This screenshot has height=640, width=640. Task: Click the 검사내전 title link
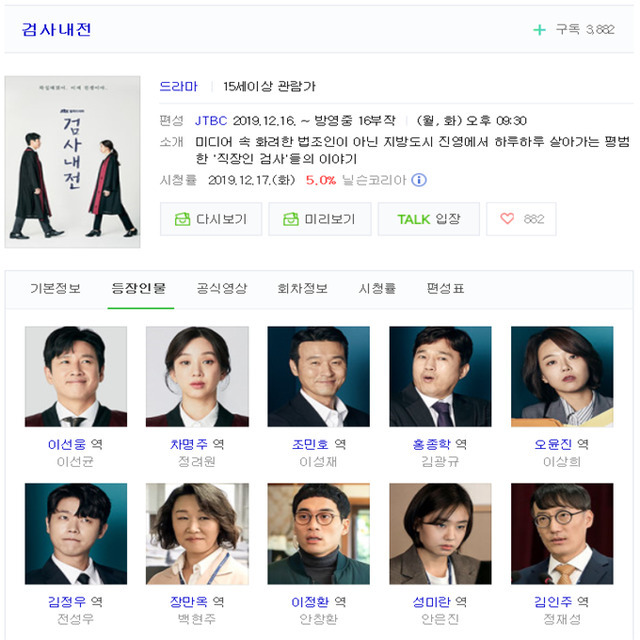[56, 29]
